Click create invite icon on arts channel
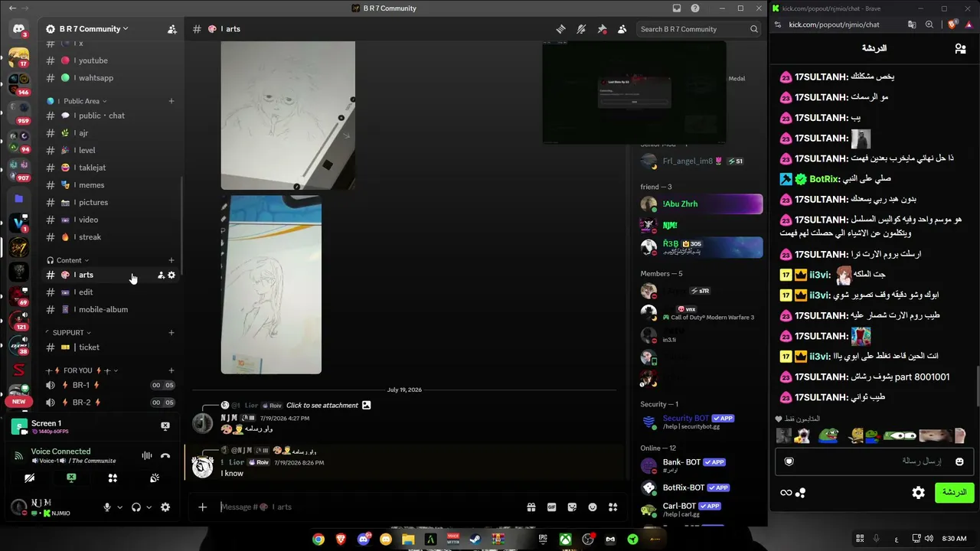Image resolution: width=980 pixels, height=551 pixels. pyautogui.click(x=161, y=275)
